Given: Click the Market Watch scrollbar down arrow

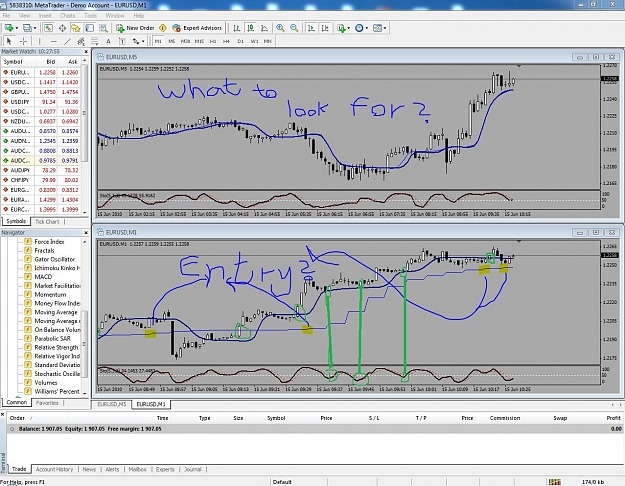Looking at the screenshot, I should (85, 213).
